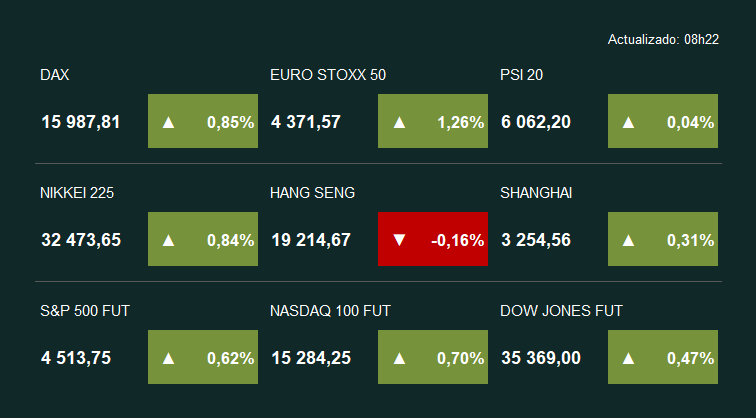This screenshot has width=756, height=418.
Task: Click the red -0,16% change box
Action: coord(433,240)
